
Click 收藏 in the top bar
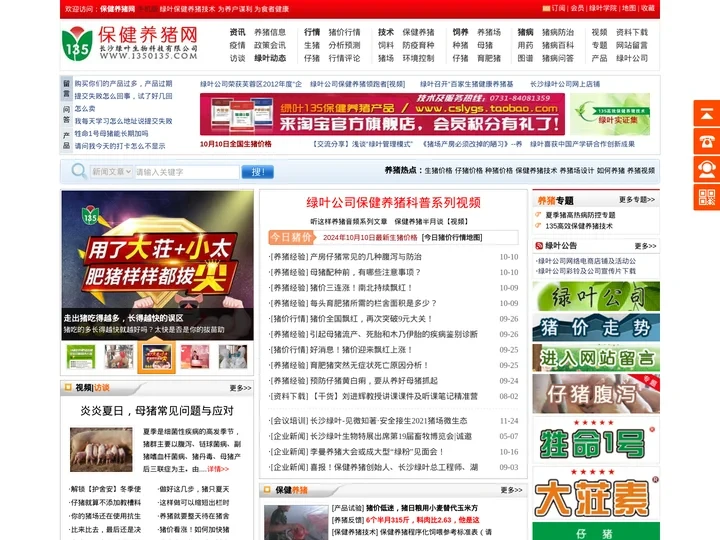[x=647, y=8]
